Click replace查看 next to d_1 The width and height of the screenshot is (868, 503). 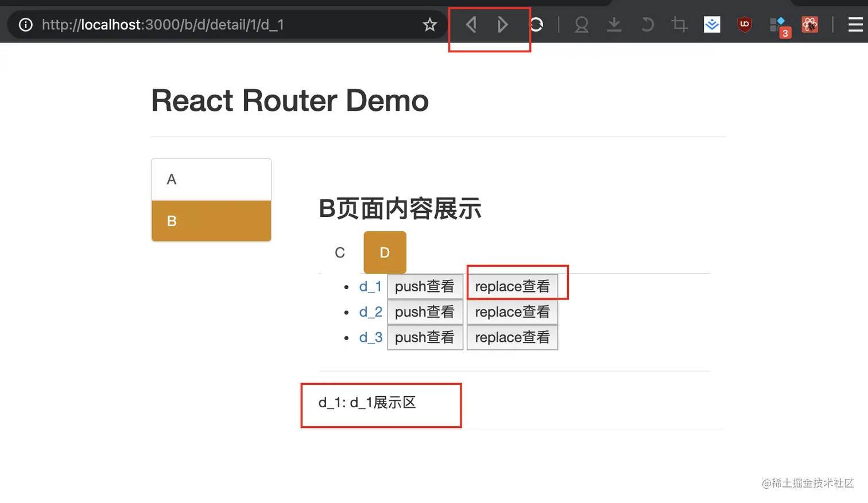tap(512, 286)
